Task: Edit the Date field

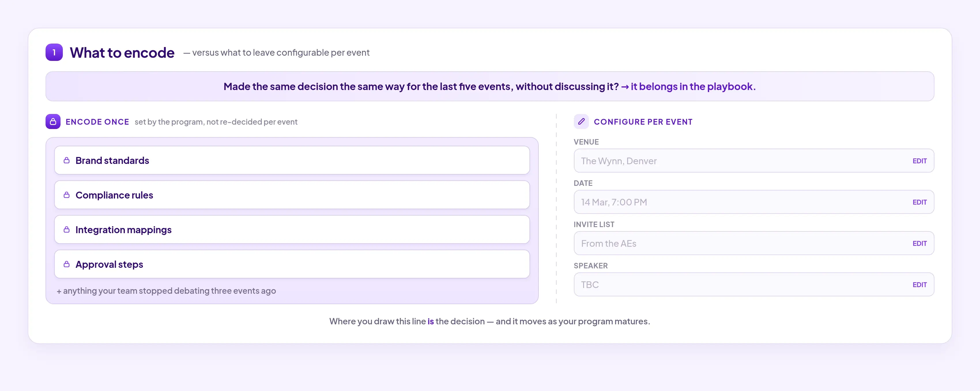Action: coord(919,202)
